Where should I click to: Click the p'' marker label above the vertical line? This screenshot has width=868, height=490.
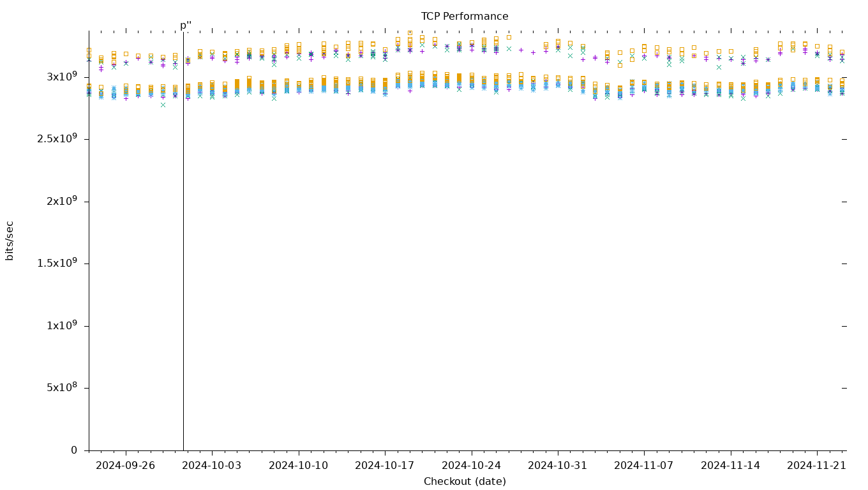(186, 26)
